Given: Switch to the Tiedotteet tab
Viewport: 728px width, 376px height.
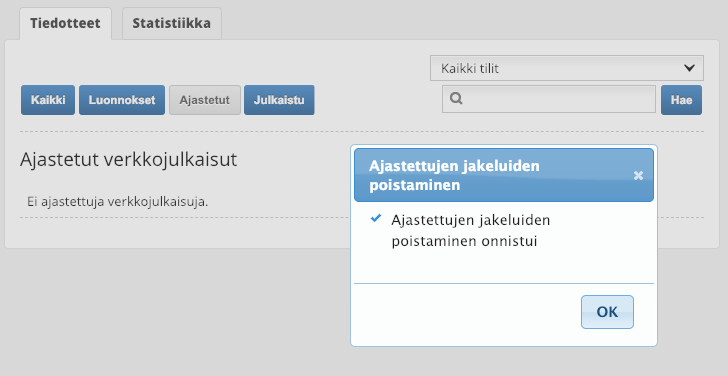Looking at the screenshot, I should [65, 23].
